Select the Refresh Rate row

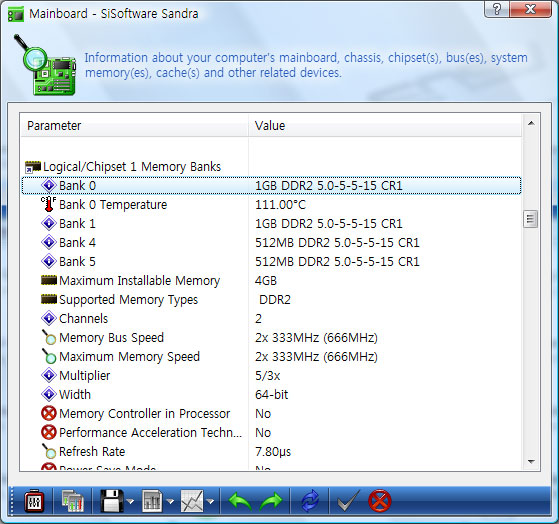271,452
